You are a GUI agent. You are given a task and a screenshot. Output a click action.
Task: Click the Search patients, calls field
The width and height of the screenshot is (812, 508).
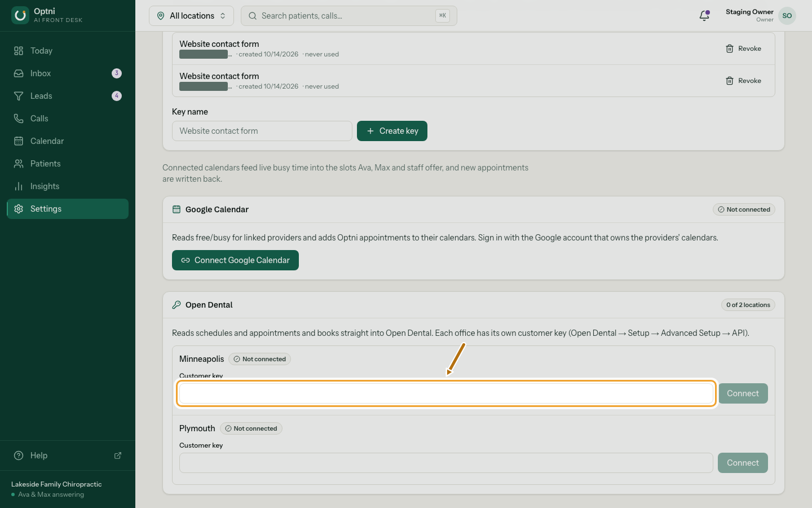[x=348, y=16]
